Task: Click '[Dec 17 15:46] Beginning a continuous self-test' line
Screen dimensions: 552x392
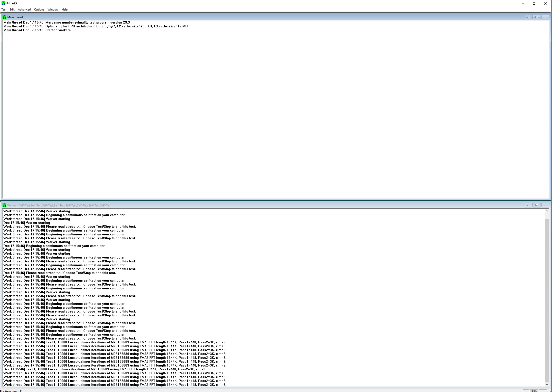Action: [54, 246]
